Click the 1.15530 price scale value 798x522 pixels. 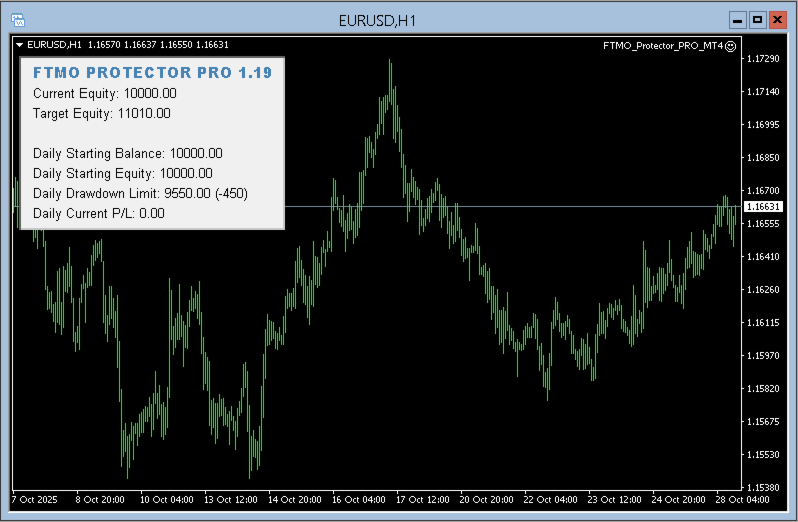pos(763,455)
